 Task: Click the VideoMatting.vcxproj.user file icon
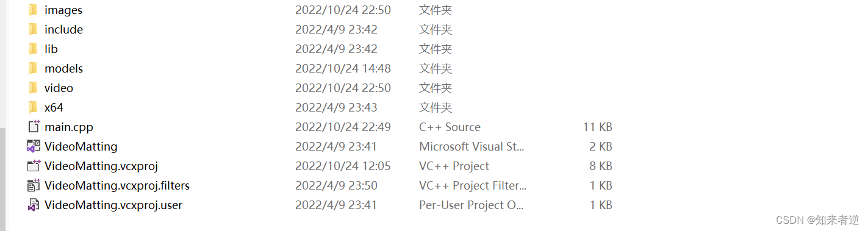click(x=34, y=205)
